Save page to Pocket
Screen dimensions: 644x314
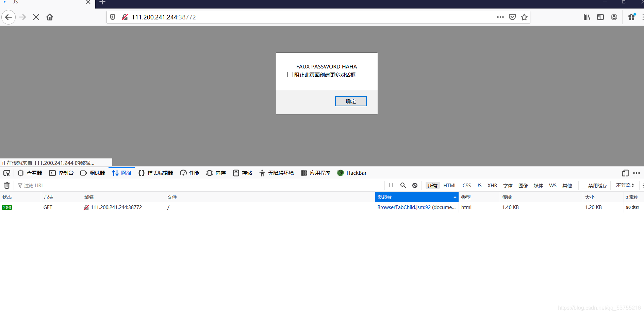click(x=512, y=17)
